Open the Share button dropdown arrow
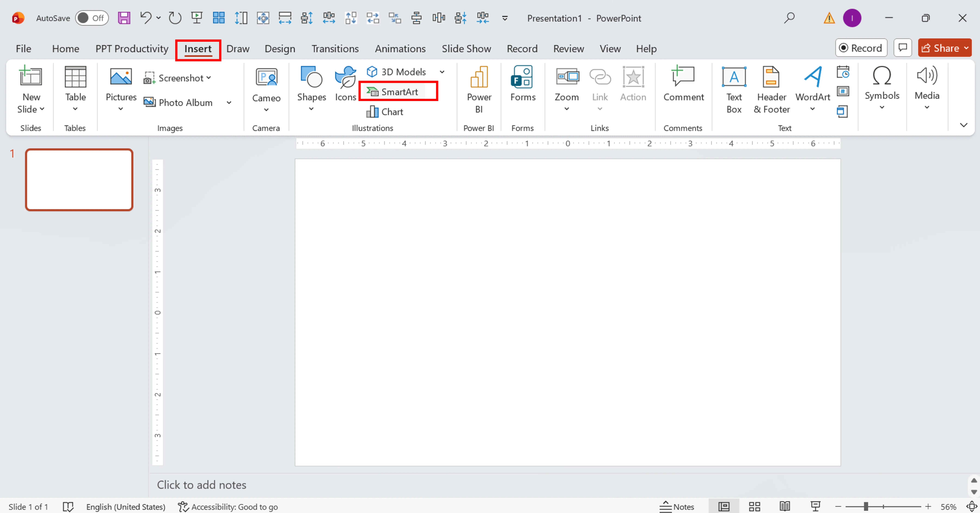 [966, 48]
